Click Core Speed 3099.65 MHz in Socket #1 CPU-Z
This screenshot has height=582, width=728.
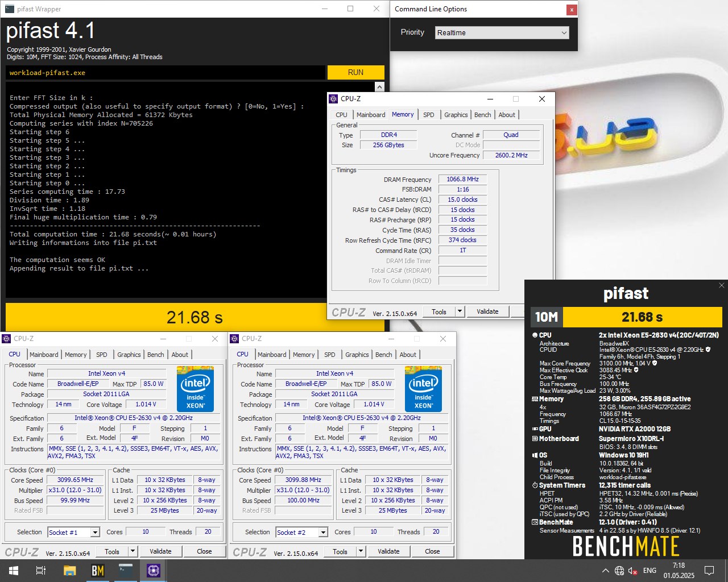coord(75,480)
